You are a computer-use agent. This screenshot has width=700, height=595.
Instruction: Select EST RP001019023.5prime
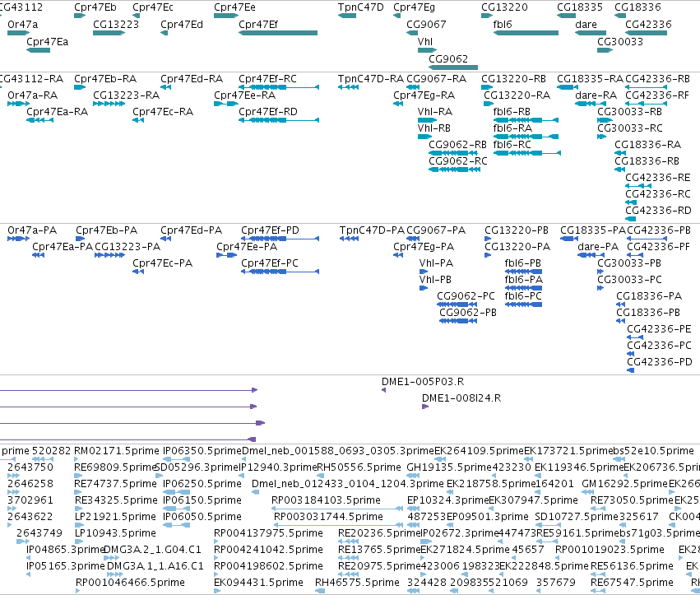point(558,558)
